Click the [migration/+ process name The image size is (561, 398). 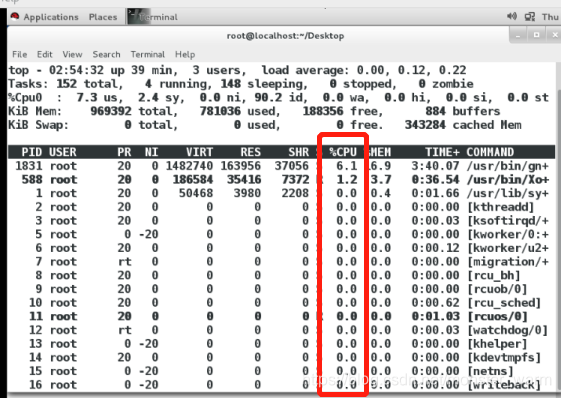point(508,262)
